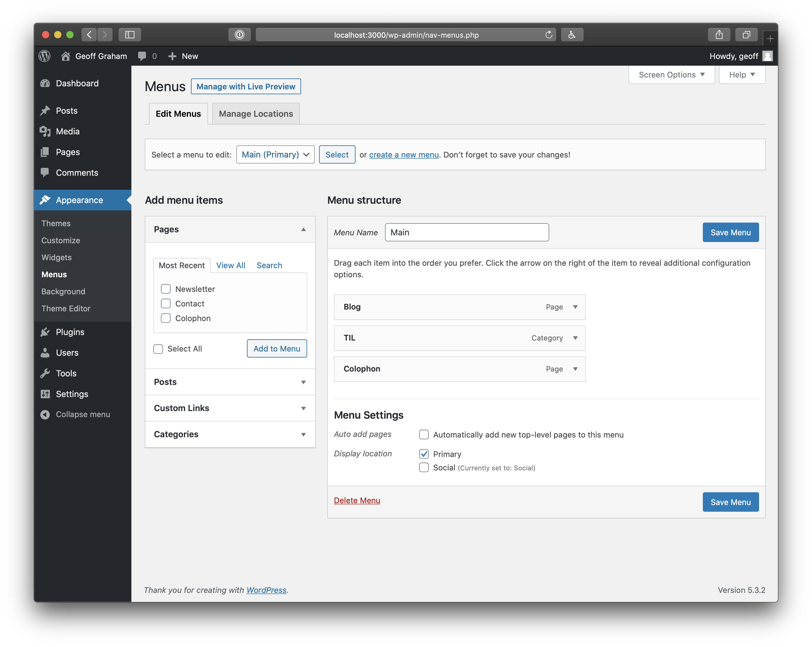812x647 pixels.
Task: Reload the page with the refresh icon
Action: coord(549,35)
